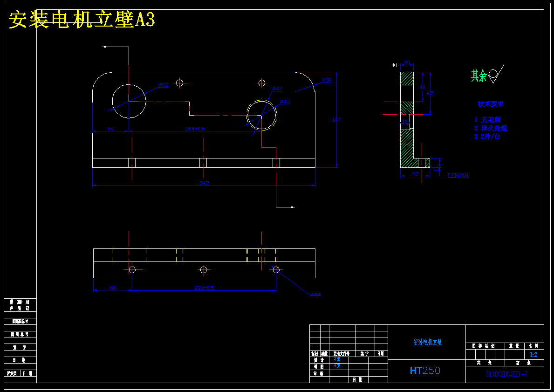Click the yellow title "安装电机立壁A3"
Image resolution: width=554 pixels, height=392 pixels.
coord(82,20)
